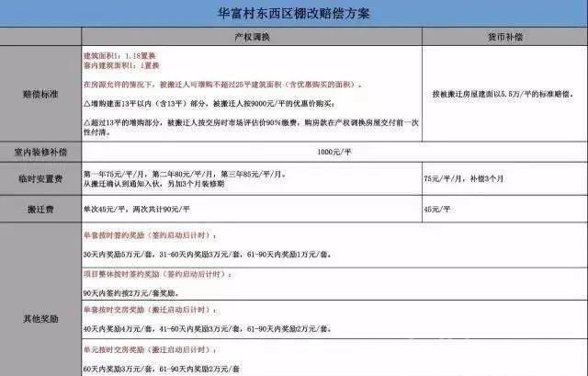Image resolution: width=588 pixels, height=376 pixels.
Task: Click the title 华富村东西区棚改赔偿方案
Action: (x=296, y=15)
